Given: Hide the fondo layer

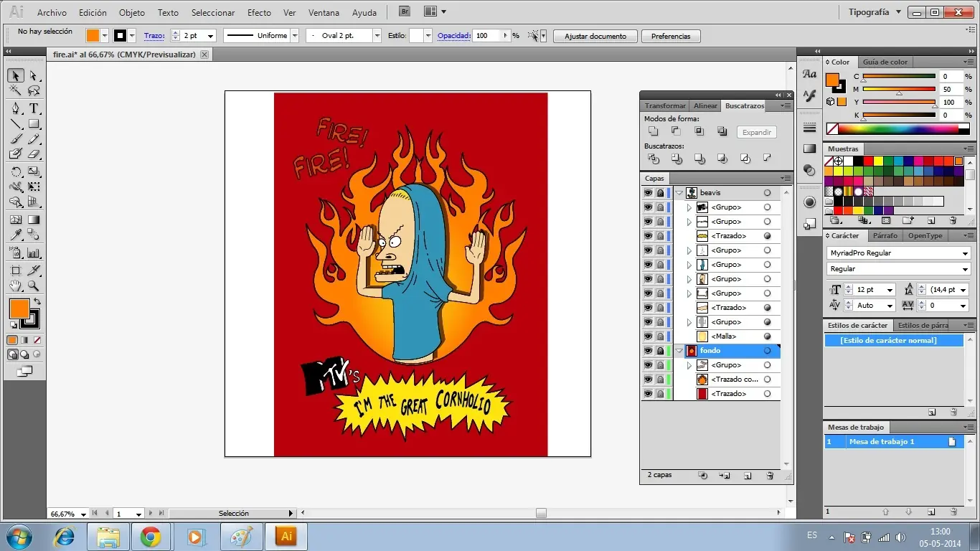Looking at the screenshot, I should [648, 351].
